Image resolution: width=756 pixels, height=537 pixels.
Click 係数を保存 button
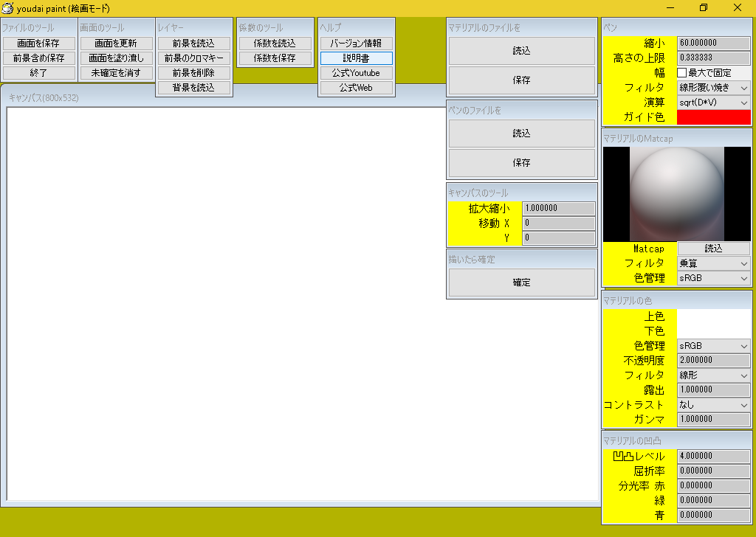pyautogui.click(x=275, y=58)
